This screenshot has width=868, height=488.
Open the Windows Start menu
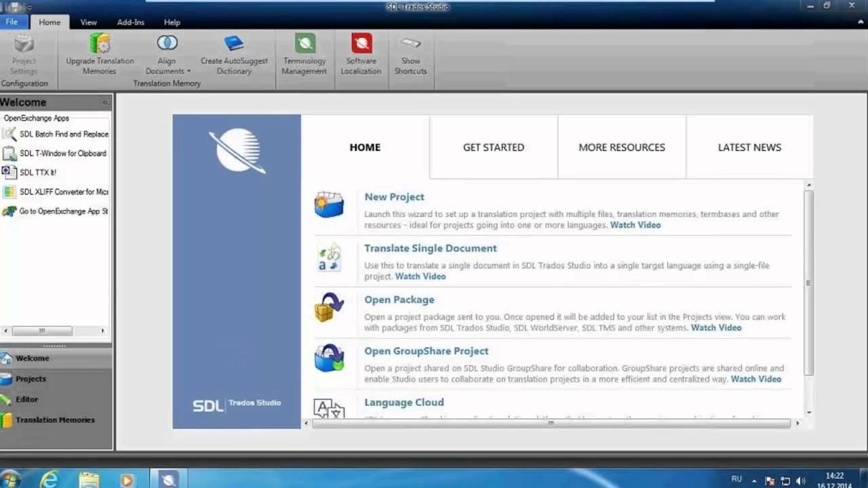[x=9, y=480]
